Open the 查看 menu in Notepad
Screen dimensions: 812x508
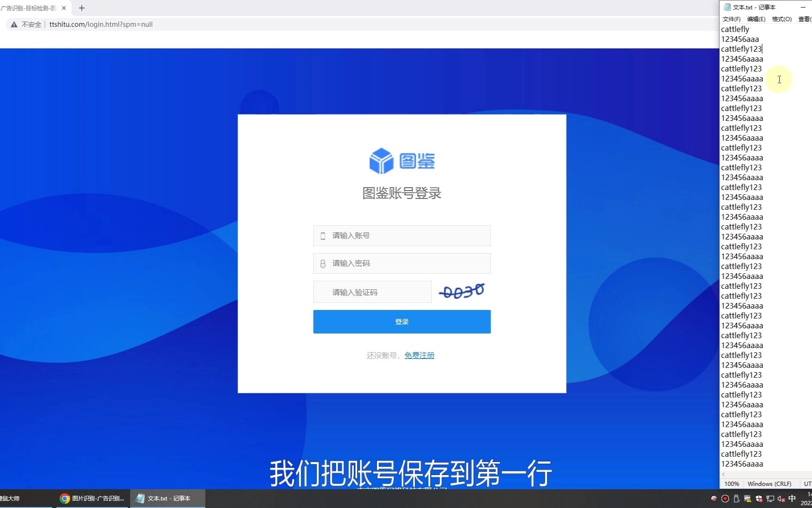pos(804,19)
